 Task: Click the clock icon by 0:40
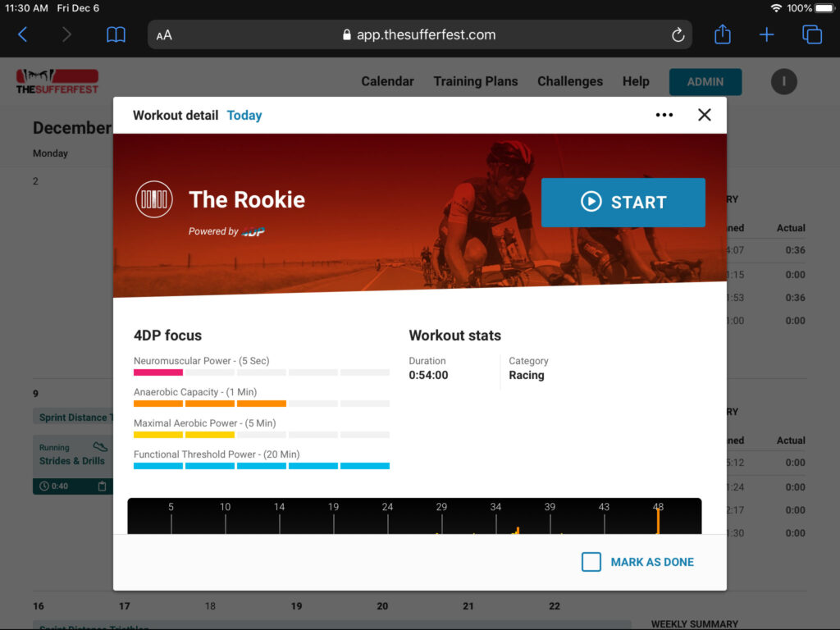[44, 486]
